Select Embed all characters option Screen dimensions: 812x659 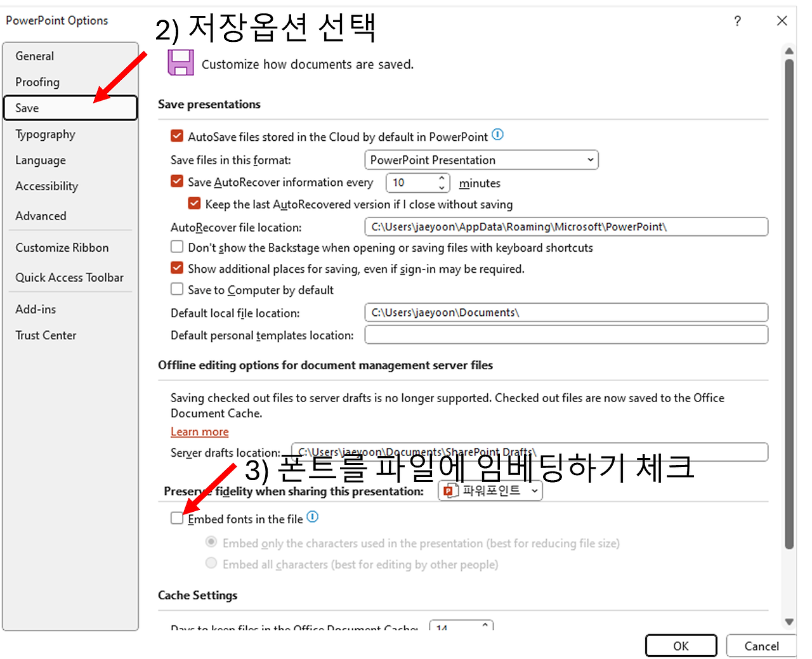click(x=211, y=563)
